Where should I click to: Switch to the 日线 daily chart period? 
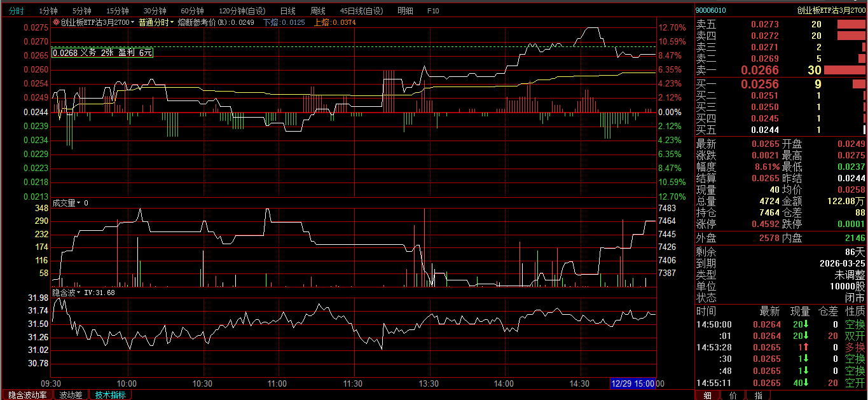[x=287, y=11]
